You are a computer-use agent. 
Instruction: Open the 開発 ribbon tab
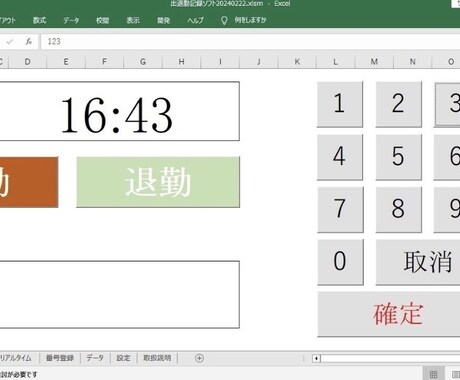(x=163, y=20)
